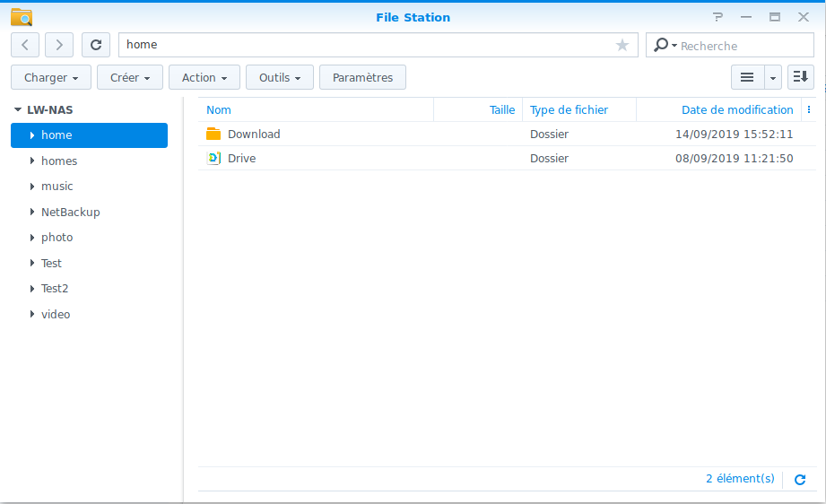Expand the photo folder in the tree
The image size is (826, 504).
32,238
